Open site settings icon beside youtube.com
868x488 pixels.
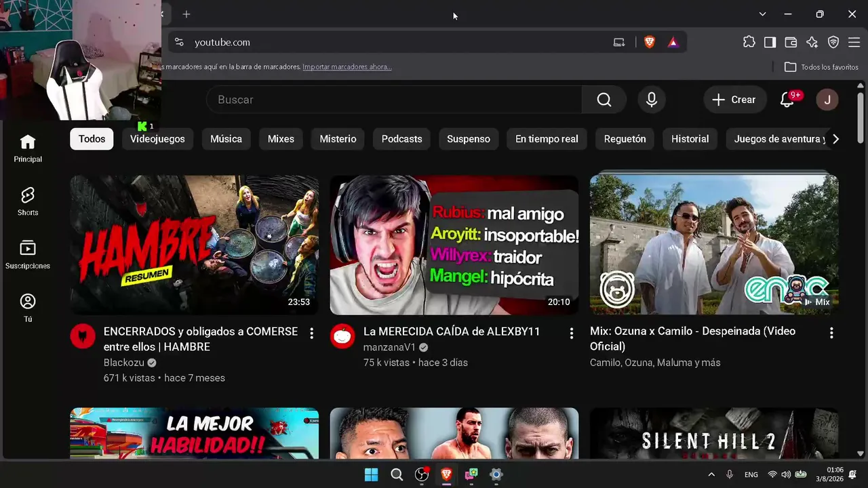click(179, 42)
